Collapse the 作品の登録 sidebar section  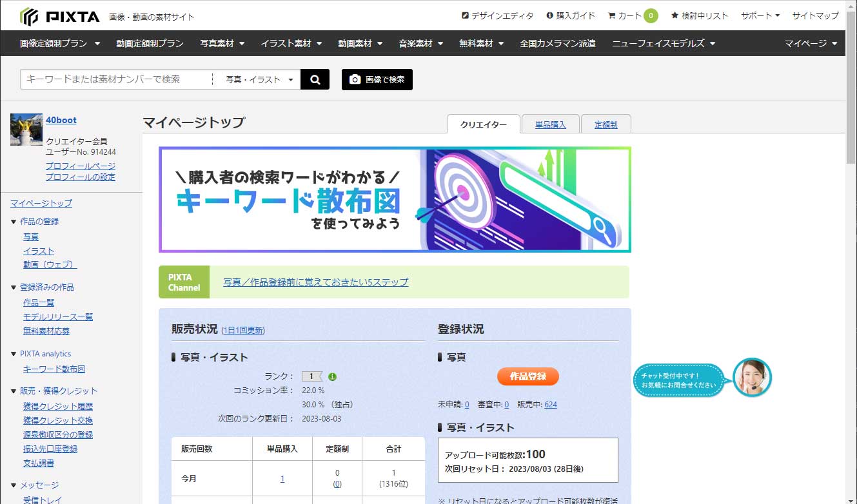[x=14, y=221]
